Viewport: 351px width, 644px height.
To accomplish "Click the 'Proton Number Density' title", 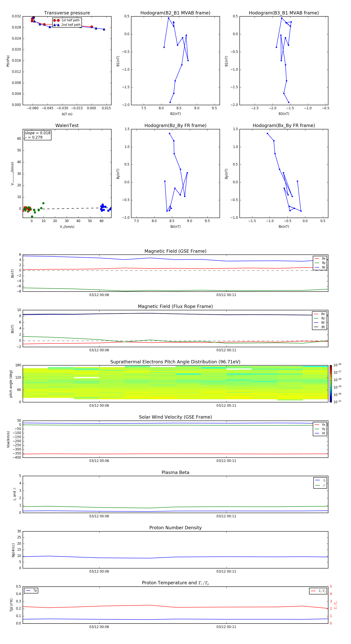I will pos(175,528).
